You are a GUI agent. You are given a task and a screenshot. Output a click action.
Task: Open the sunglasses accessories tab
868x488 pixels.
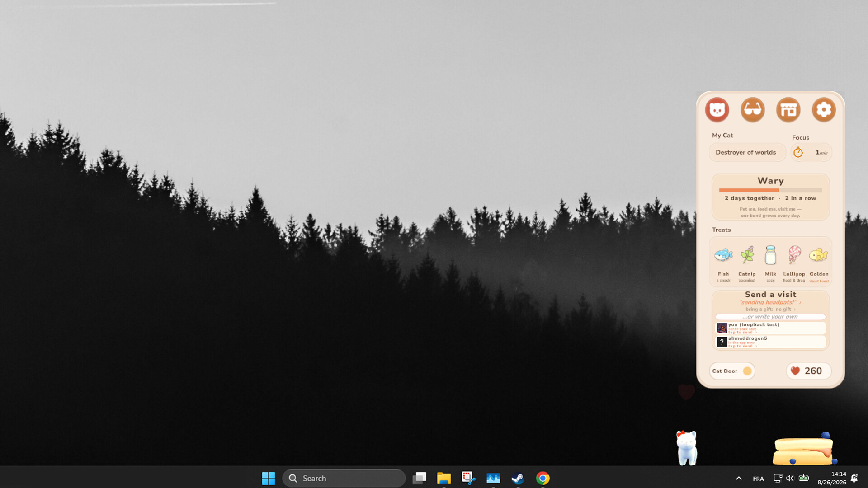pos(753,109)
